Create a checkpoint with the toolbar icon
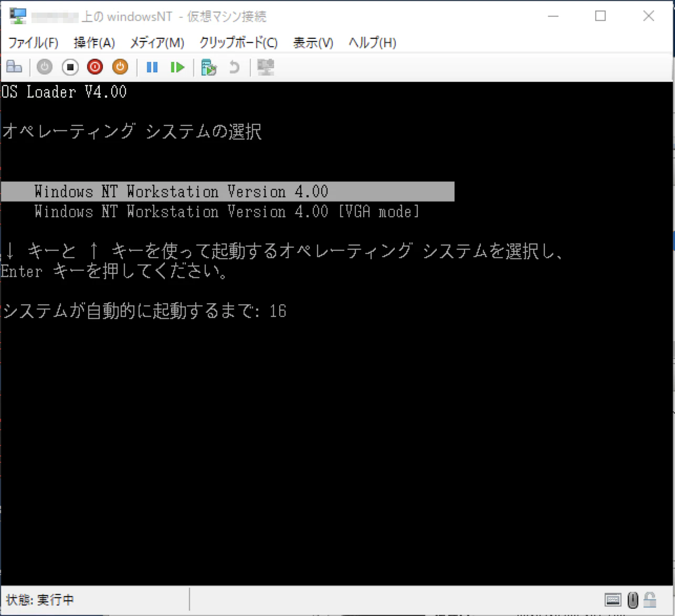This screenshot has height=616, width=675. point(209,67)
